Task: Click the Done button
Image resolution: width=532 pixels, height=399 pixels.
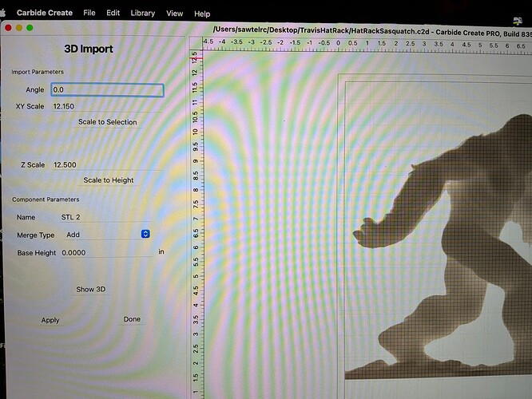Action: pyautogui.click(x=132, y=319)
